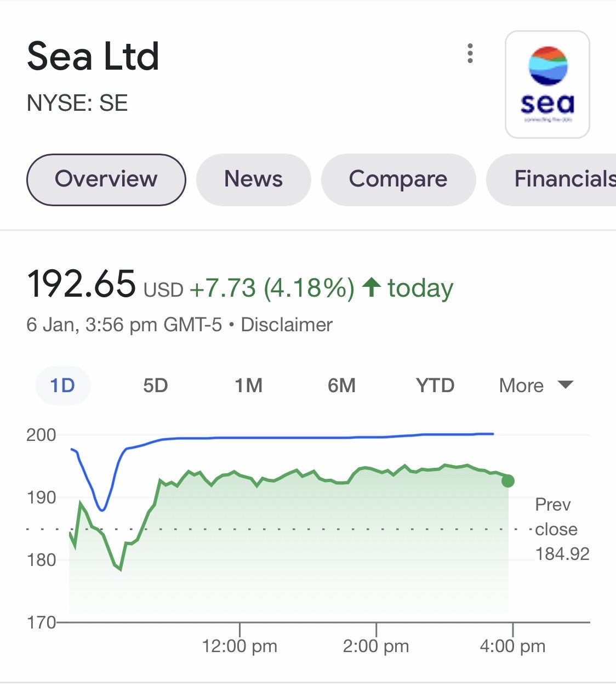Switch chart to 5D range

[x=156, y=386]
